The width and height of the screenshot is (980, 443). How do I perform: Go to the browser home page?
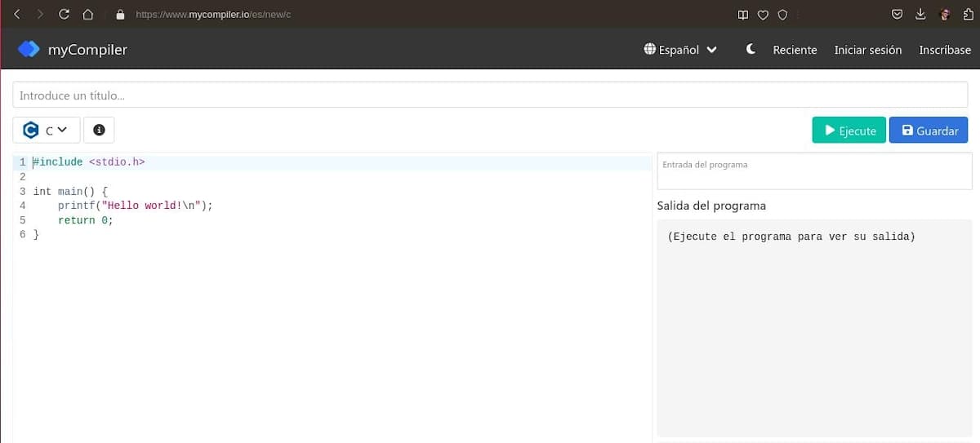coord(88,14)
